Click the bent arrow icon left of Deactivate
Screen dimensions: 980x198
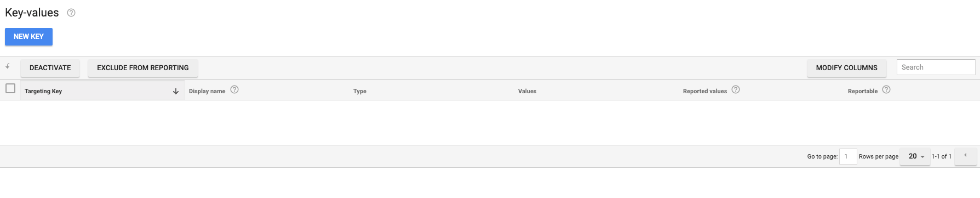[8, 66]
